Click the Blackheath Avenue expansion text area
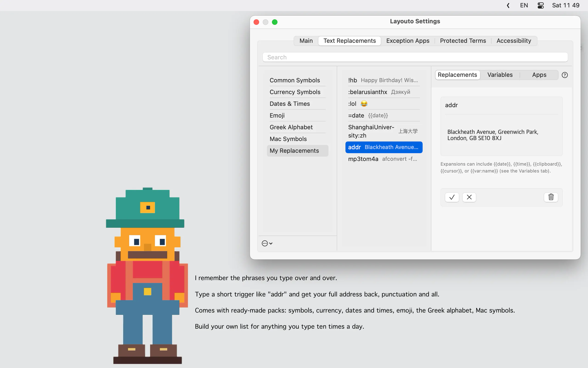 click(501, 135)
